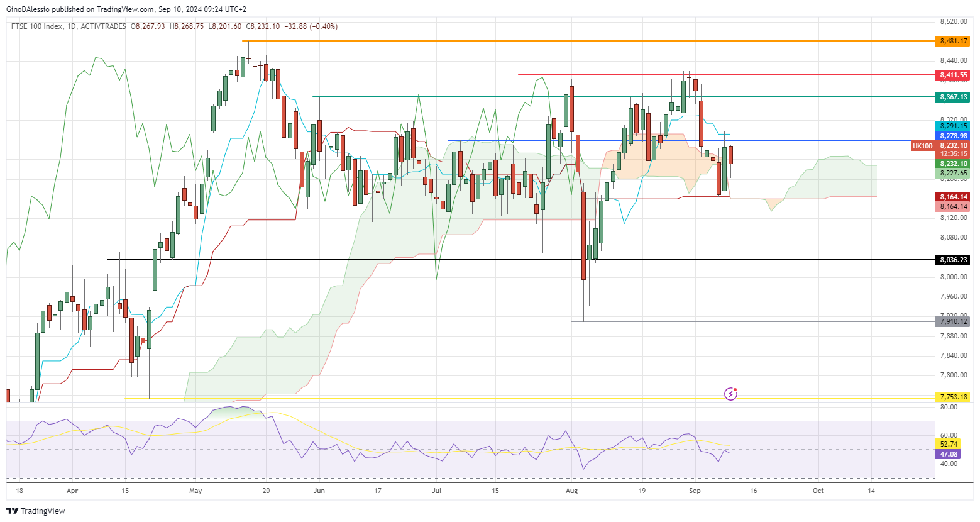Screen dimensions: 980x522
Task: Click the Sep label on the time axis
Action: pyautogui.click(x=695, y=490)
